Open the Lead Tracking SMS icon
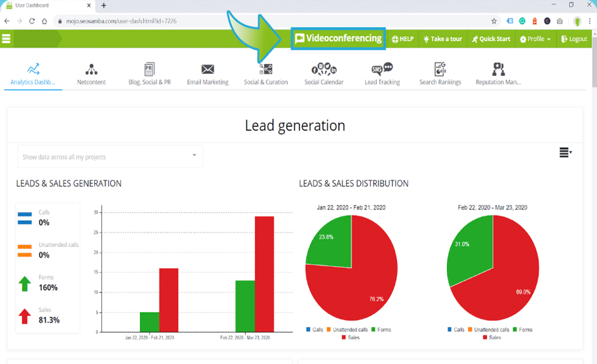597x364 pixels. [382, 70]
